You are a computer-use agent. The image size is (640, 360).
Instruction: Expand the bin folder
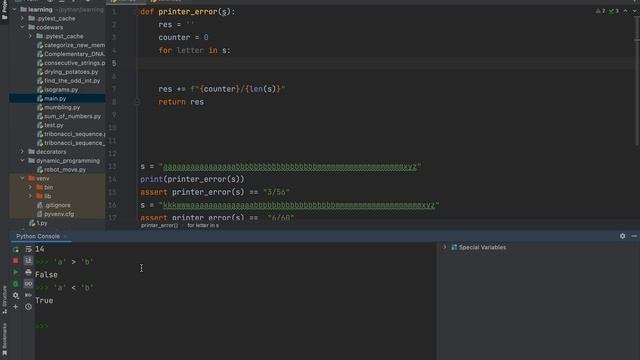(x=30, y=187)
